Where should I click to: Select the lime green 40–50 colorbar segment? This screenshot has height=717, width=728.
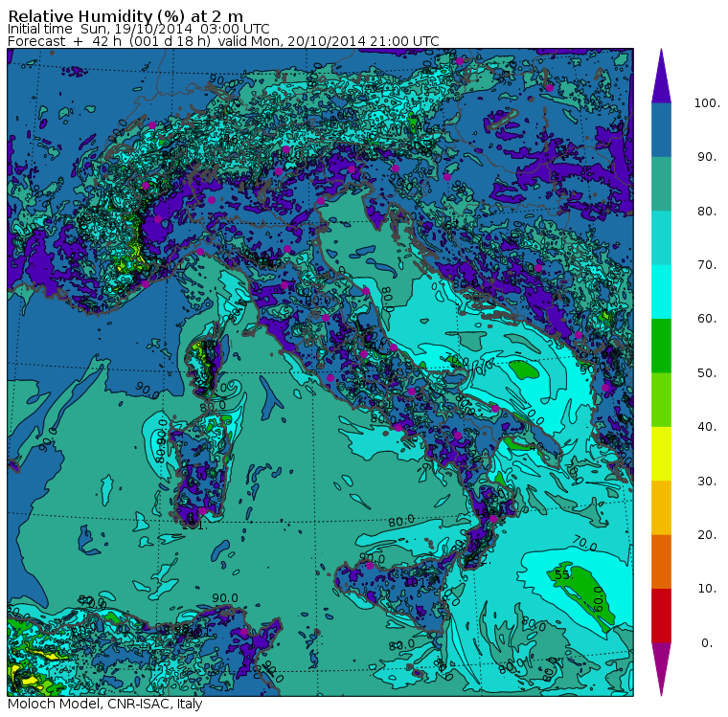click(x=661, y=399)
